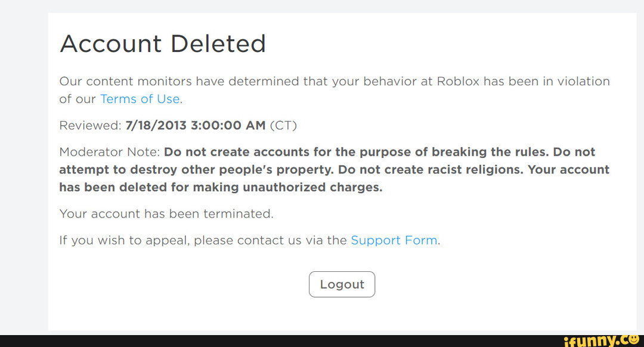Open the Support Form link
The width and height of the screenshot is (644, 347).
(394, 240)
